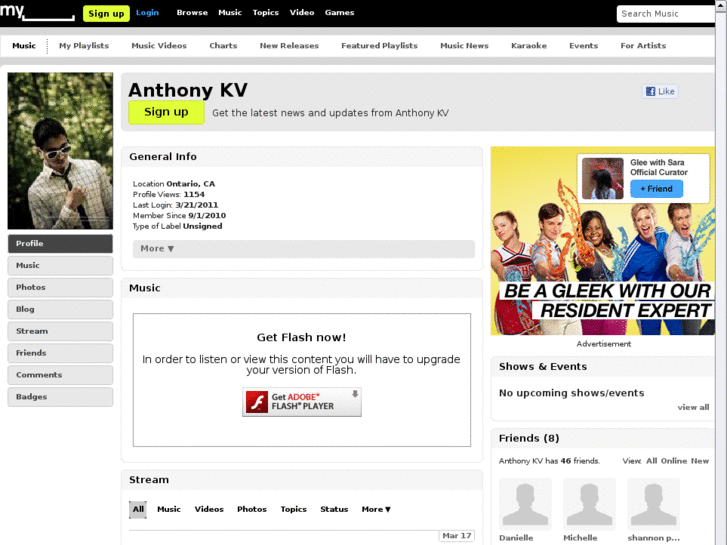This screenshot has height=545, width=727.
Task: Filter stream by Videos
Action: [x=209, y=509]
